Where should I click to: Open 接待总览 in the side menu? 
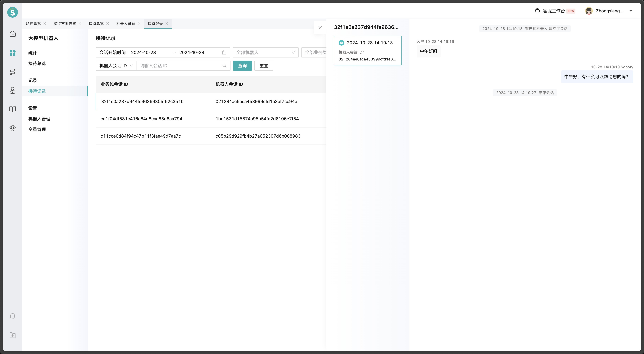pyautogui.click(x=37, y=63)
